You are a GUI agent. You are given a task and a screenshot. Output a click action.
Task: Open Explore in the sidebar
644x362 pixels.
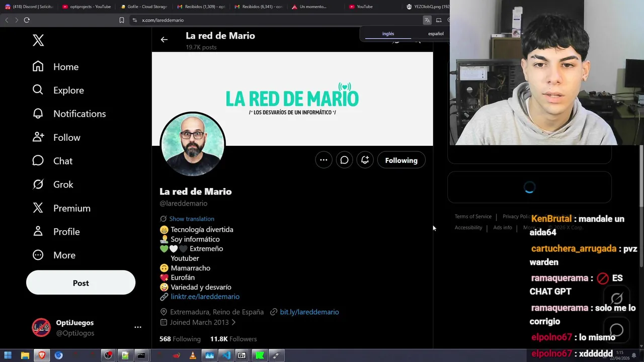click(x=58, y=90)
